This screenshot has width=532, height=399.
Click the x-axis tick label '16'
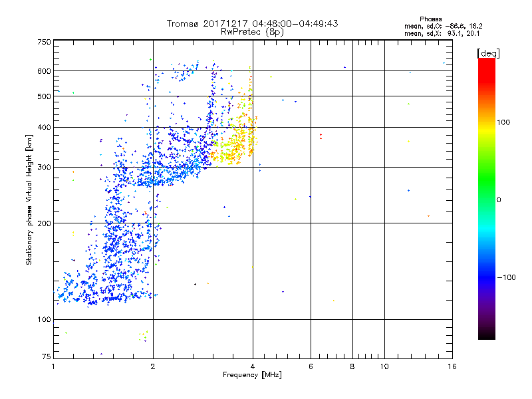(x=452, y=366)
